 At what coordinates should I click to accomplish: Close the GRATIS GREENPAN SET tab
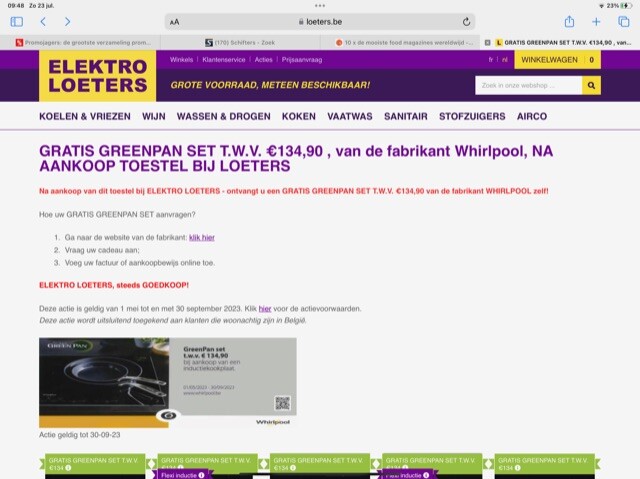487,42
